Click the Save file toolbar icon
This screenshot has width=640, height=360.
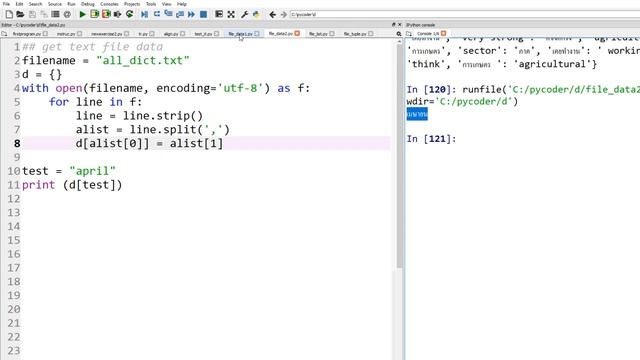pyautogui.click(x=32, y=14)
